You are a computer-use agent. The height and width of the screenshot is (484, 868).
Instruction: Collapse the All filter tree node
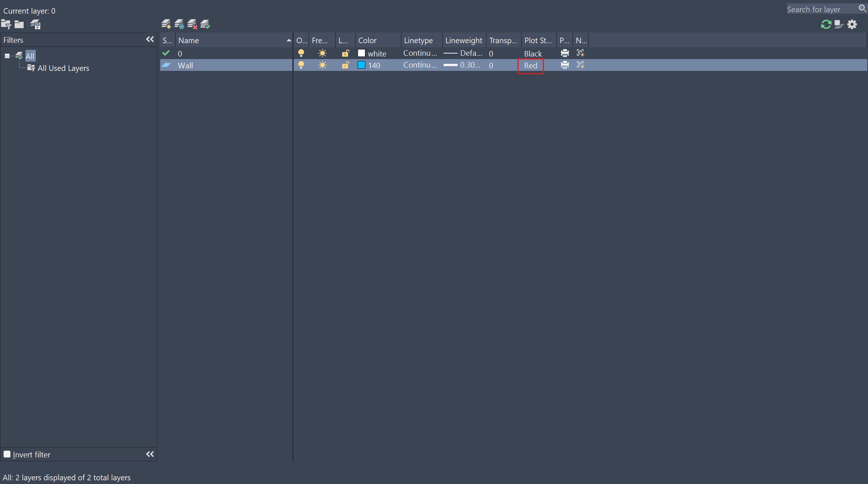7,56
